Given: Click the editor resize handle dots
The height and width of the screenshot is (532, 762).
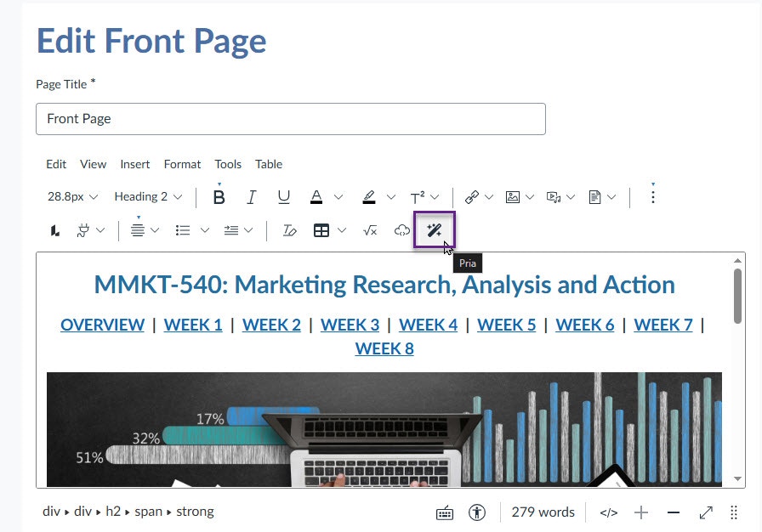Looking at the screenshot, I should coord(734,512).
